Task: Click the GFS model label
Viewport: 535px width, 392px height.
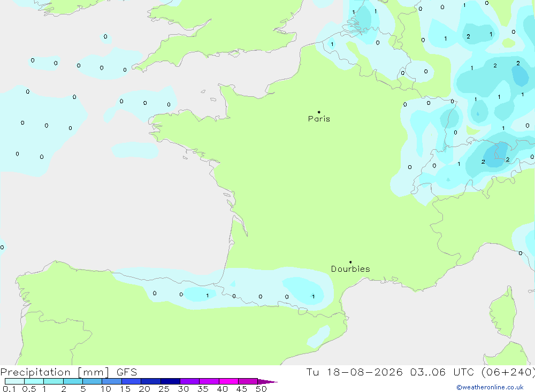Action: pyautogui.click(x=127, y=372)
